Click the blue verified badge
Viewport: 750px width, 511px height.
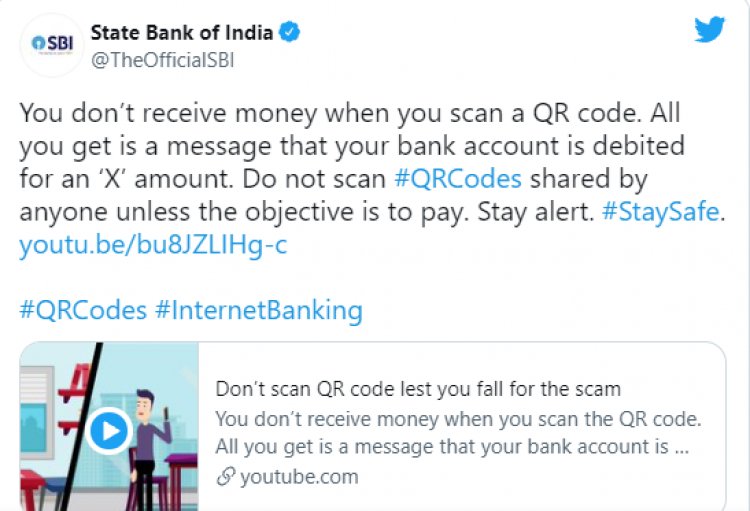click(x=289, y=32)
